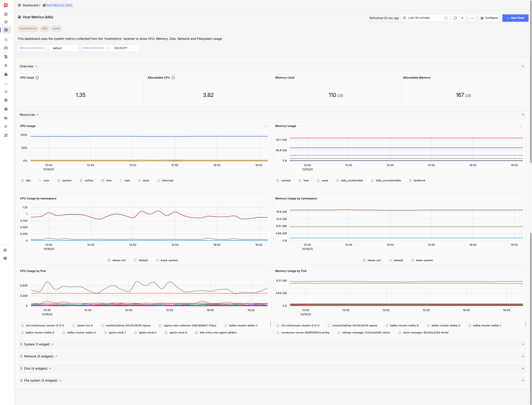Open the Last 30 minutes time range dropdown
Image resolution: width=532 pixels, height=405 pixels.
tap(425, 18)
